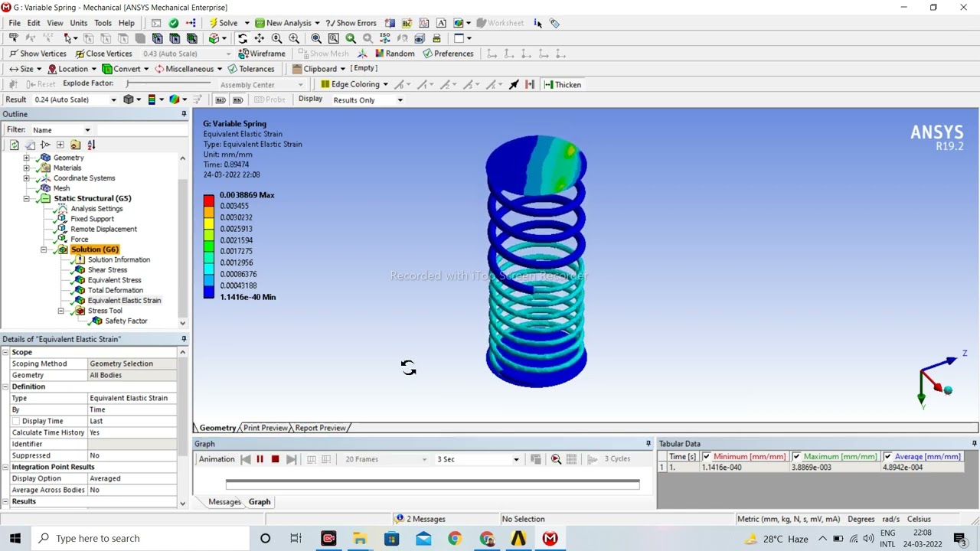Collapse the Solution (G6) tree node

[44, 249]
